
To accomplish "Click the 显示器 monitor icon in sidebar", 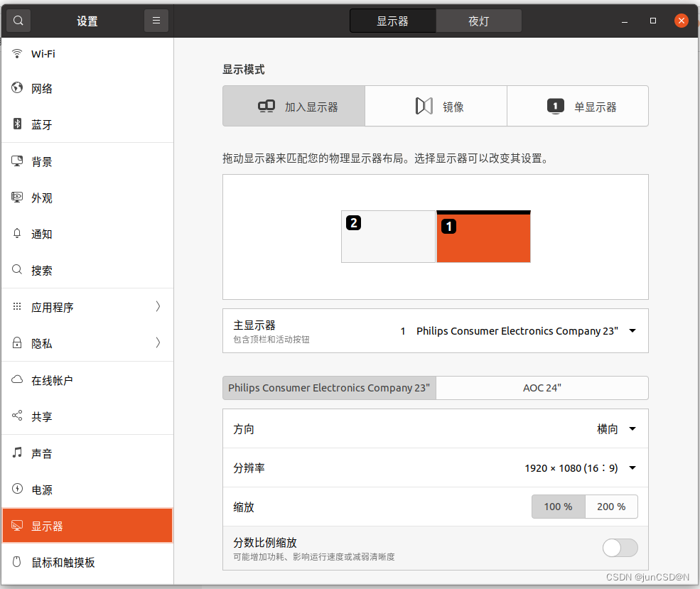I will click(x=17, y=525).
